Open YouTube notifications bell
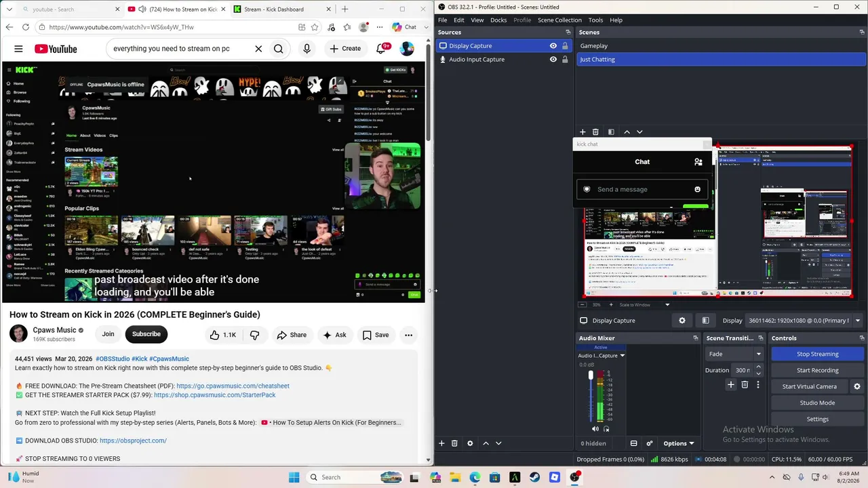Screen dimensions: 868x488 coord(381,49)
